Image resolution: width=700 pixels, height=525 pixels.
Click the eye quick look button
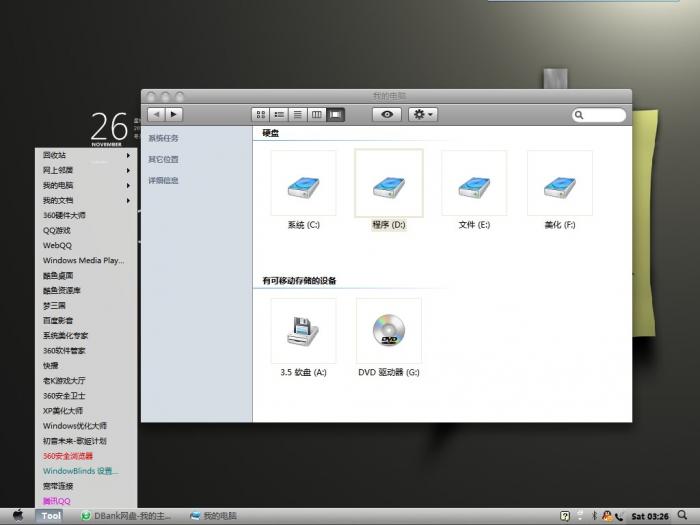pos(387,115)
